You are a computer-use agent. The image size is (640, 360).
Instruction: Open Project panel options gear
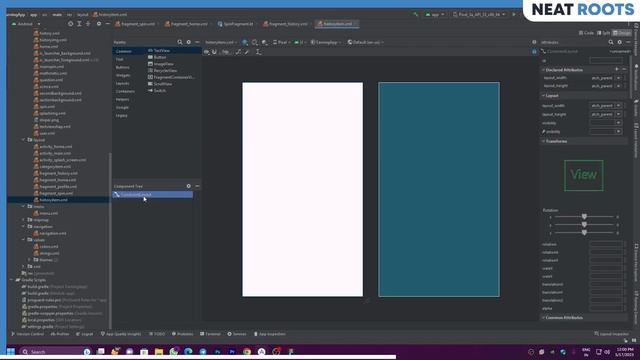[x=99, y=24]
